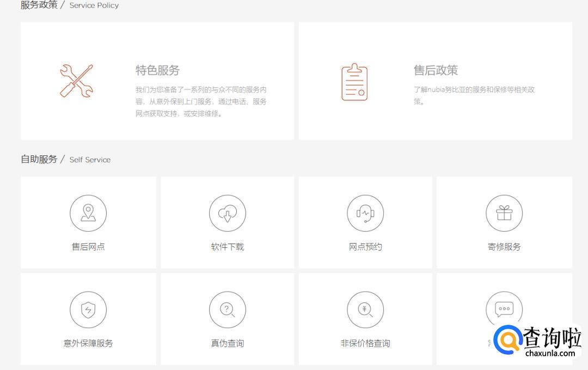Open the 特色服务 heading link
Screen dimensions: 588x370
157,70
